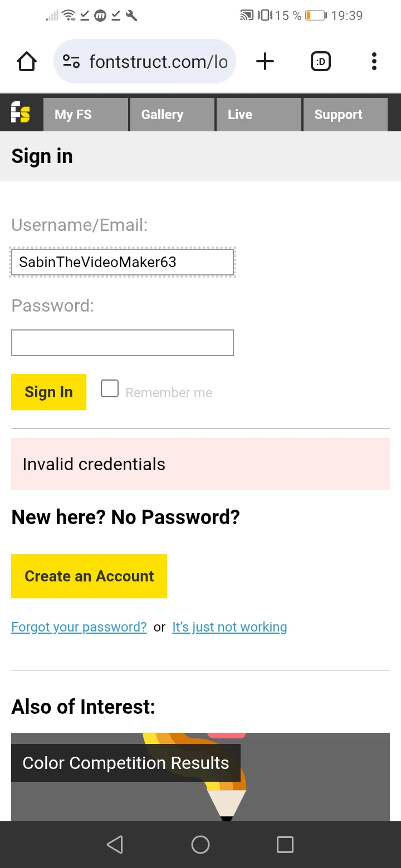Click the FontStruct FS logo
Viewport: 401px width, 868px height.
21,113
